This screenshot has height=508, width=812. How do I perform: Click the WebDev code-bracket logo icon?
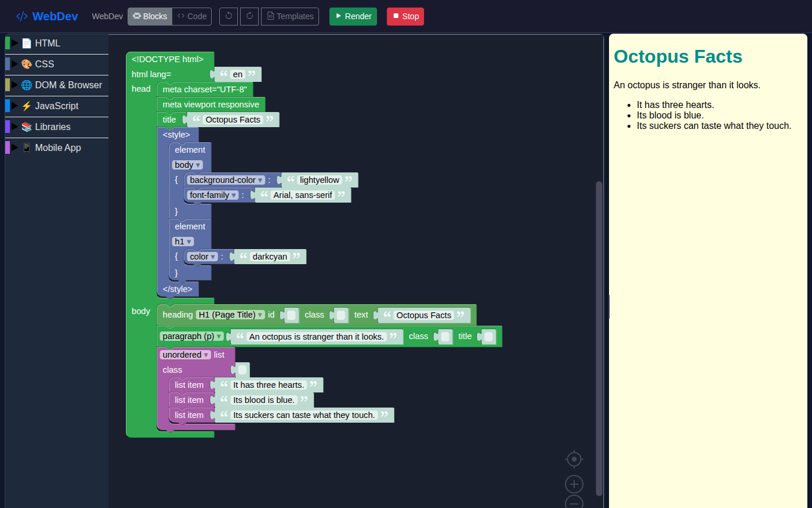pyautogui.click(x=22, y=16)
